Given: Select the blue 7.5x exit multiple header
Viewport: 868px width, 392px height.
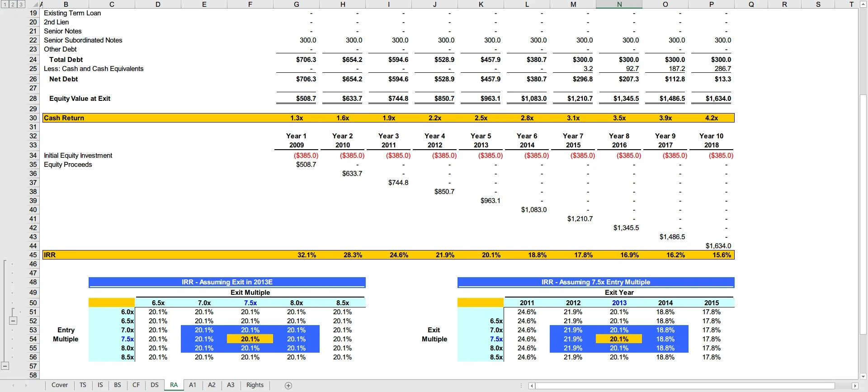Looking at the screenshot, I should coord(250,303).
